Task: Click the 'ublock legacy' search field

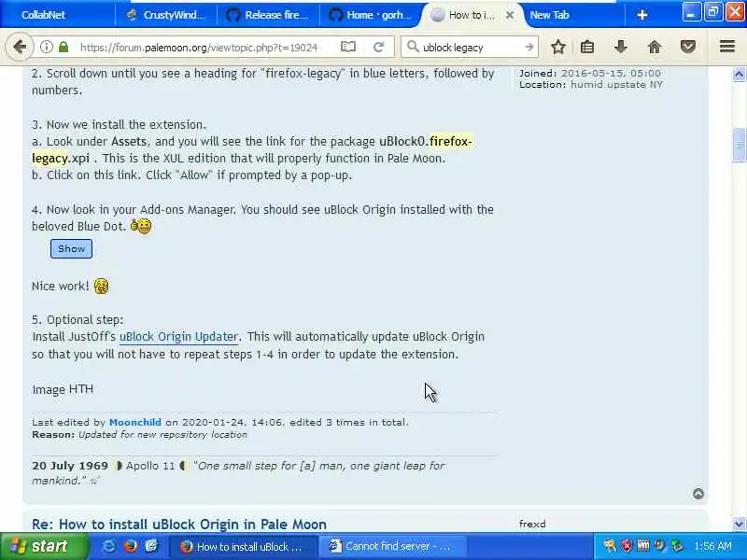Action: [470, 48]
